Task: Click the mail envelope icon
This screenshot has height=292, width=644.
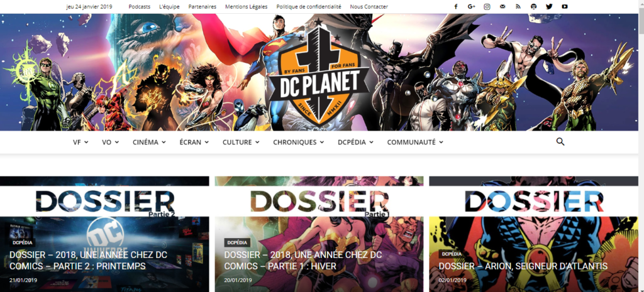Action: pos(502,6)
